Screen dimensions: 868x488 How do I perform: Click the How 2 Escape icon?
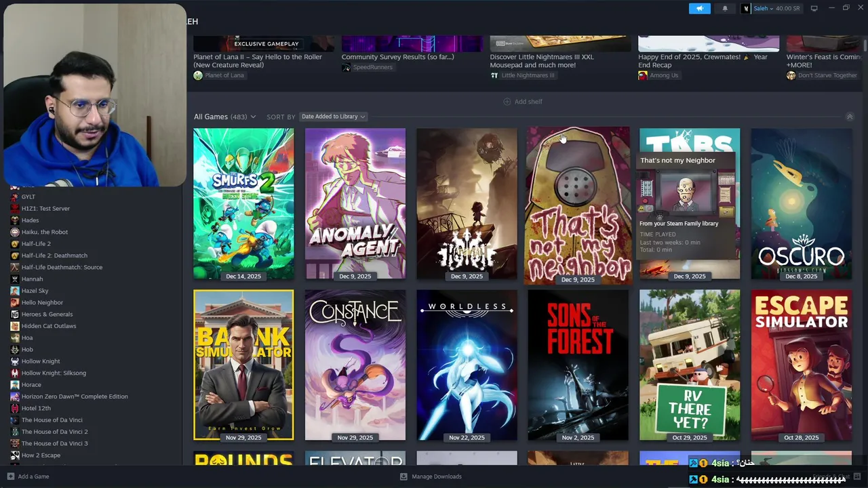tap(15, 455)
